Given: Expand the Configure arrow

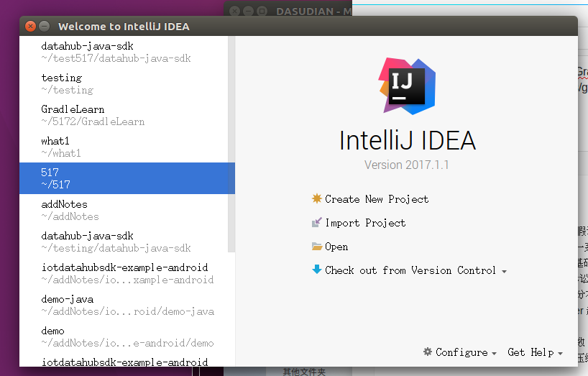Looking at the screenshot, I should [494, 354].
